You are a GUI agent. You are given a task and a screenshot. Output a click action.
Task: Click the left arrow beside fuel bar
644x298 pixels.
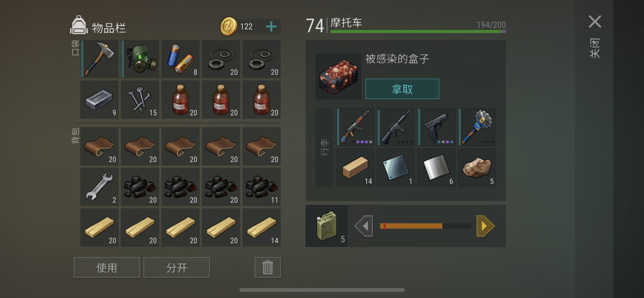pos(364,226)
